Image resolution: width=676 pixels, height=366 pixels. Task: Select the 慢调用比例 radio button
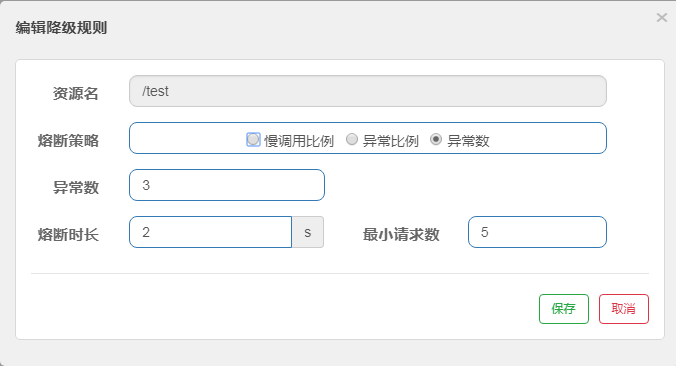253,139
